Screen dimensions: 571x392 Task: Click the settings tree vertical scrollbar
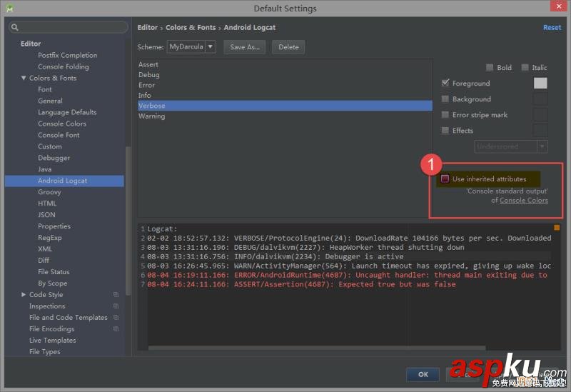tap(128, 221)
